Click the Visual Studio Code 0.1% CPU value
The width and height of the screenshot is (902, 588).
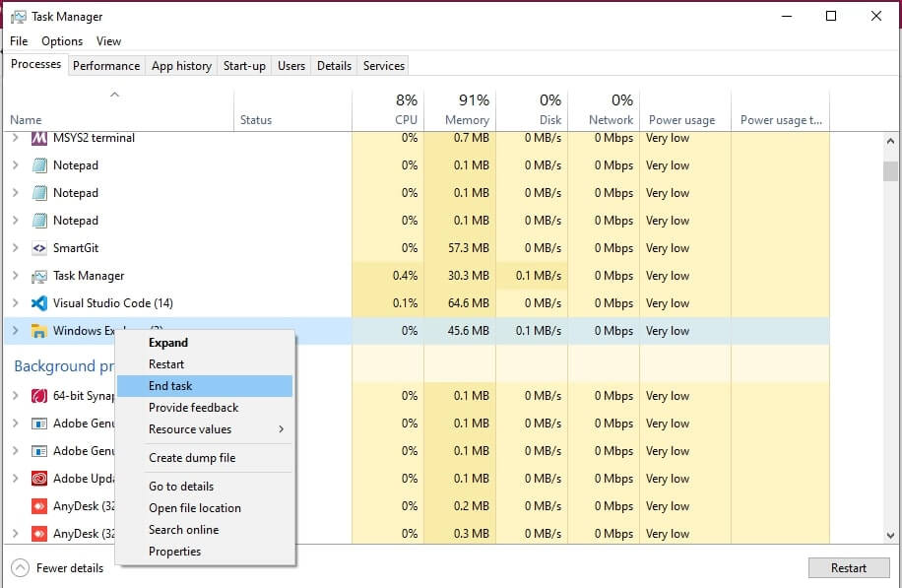(388, 303)
